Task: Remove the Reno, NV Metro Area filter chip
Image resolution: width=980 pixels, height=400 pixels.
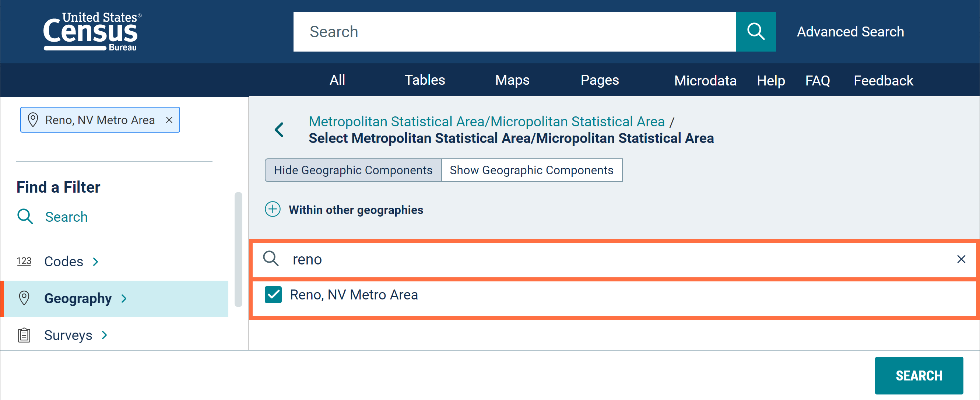Action: point(169,120)
